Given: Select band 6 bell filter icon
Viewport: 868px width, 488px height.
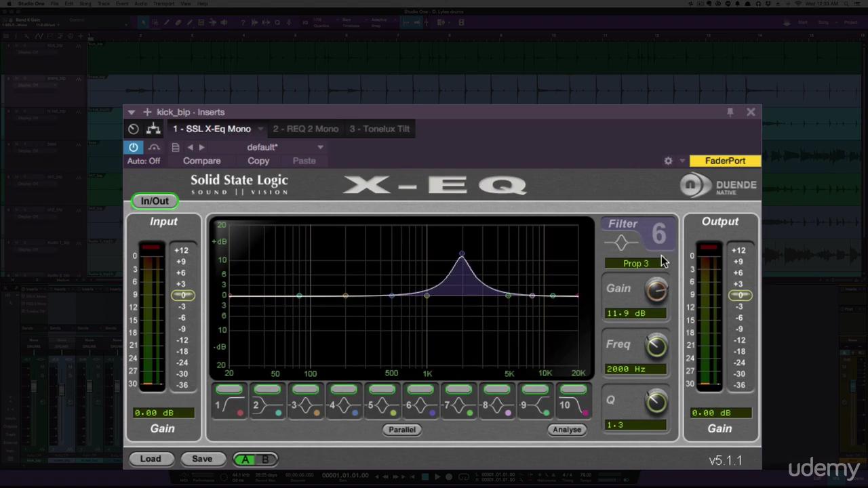Looking at the screenshot, I should click(x=420, y=407).
